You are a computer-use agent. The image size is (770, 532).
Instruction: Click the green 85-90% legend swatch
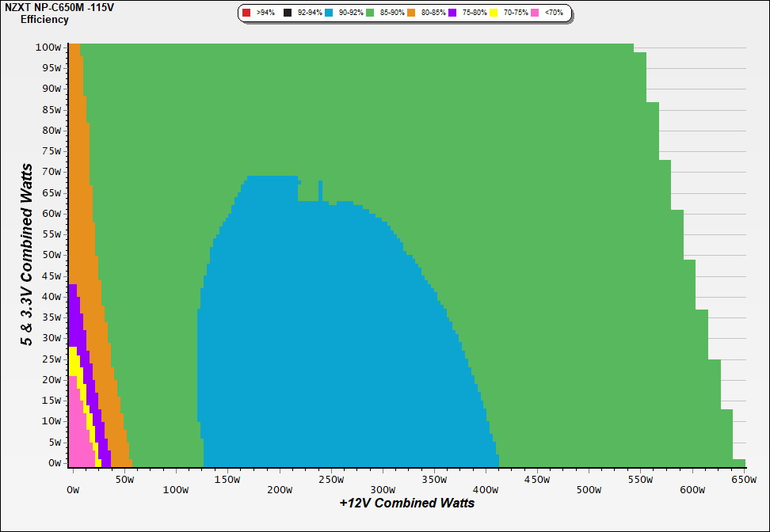pos(370,13)
